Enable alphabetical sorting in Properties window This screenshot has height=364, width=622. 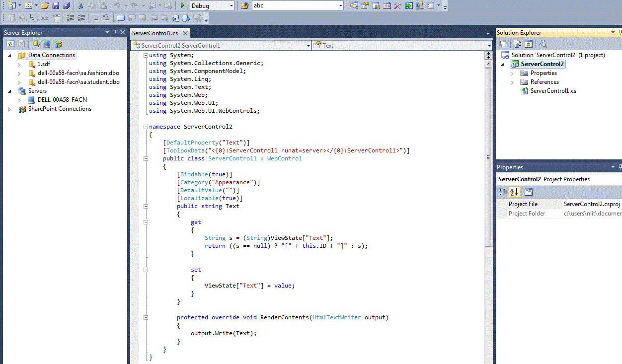point(514,192)
